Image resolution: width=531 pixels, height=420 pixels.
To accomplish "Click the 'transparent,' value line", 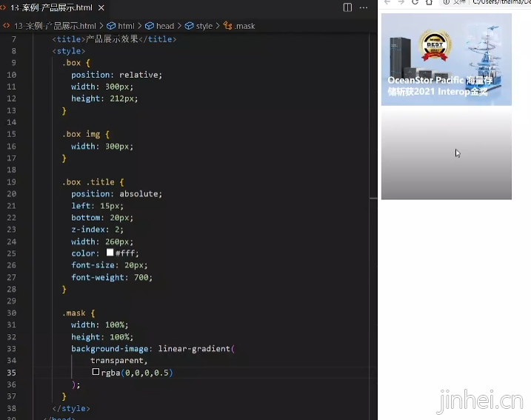I will pyautogui.click(x=119, y=361).
